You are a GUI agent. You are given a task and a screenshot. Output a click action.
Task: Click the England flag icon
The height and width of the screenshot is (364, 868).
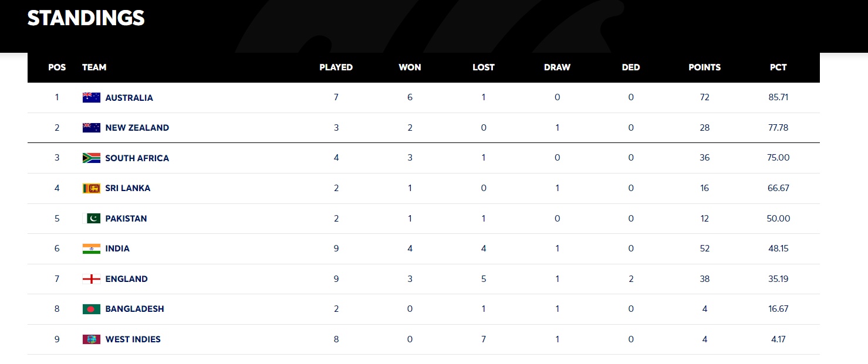coord(92,279)
